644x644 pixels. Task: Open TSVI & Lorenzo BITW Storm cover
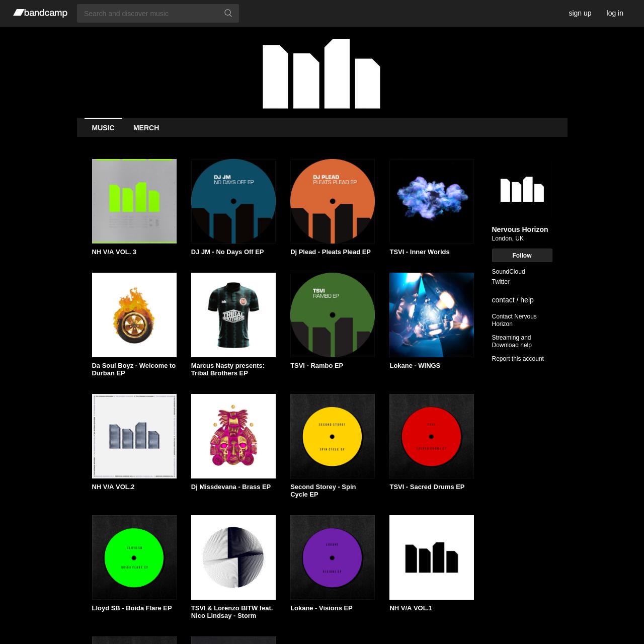click(x=233, y=557)
